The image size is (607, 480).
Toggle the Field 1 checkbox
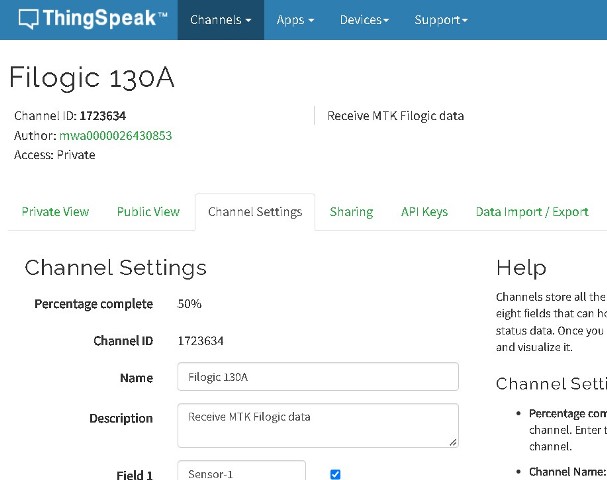pos(335,474)
